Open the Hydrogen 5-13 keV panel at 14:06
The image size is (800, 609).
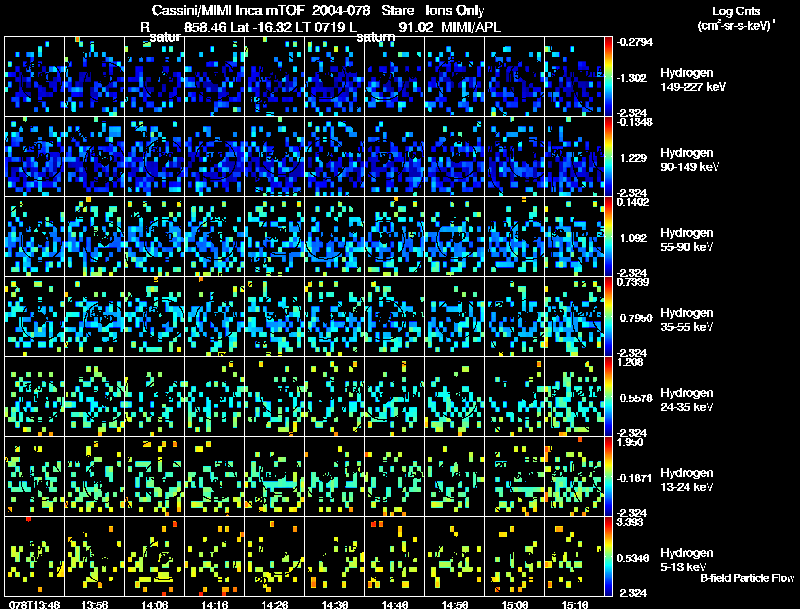pos(155,557)
